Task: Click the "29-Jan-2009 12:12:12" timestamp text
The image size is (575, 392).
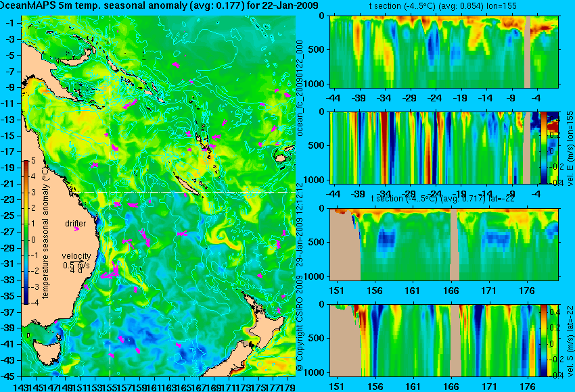Action: tap(300, 224)
